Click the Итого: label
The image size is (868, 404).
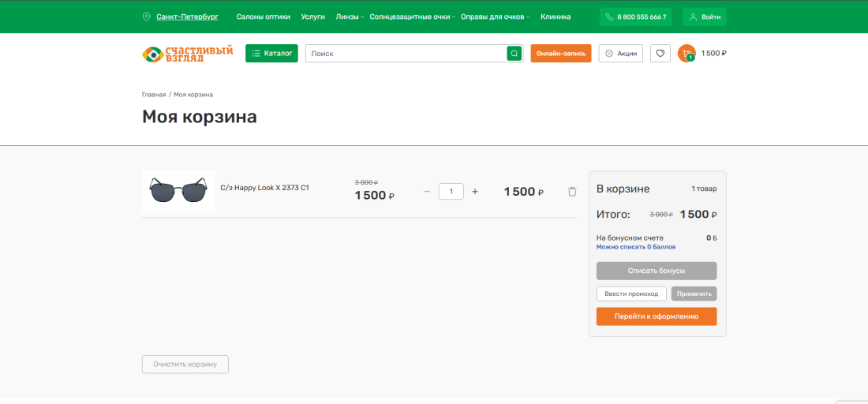613,215
